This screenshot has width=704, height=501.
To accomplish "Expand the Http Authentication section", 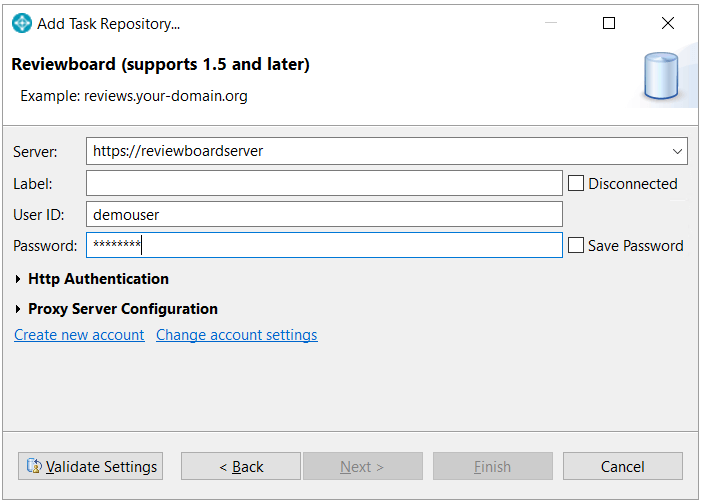I will pos(18,279).
